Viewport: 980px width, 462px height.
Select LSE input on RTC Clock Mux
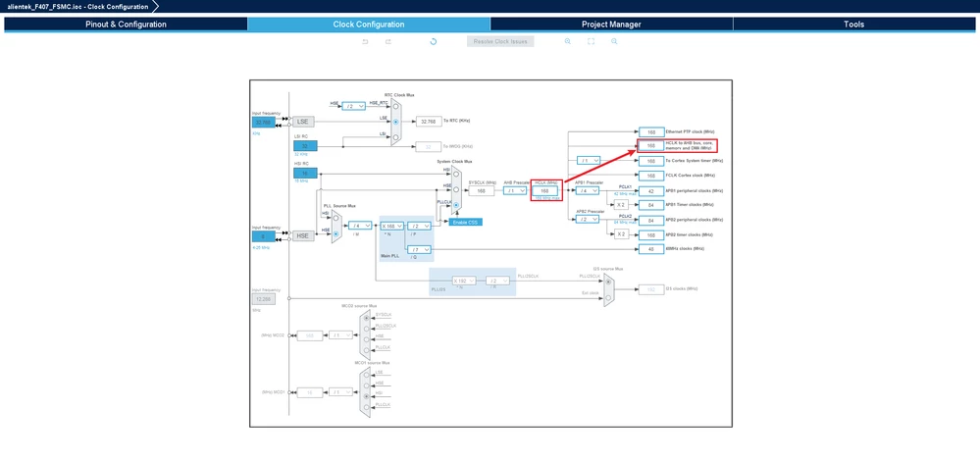(395, 122)
